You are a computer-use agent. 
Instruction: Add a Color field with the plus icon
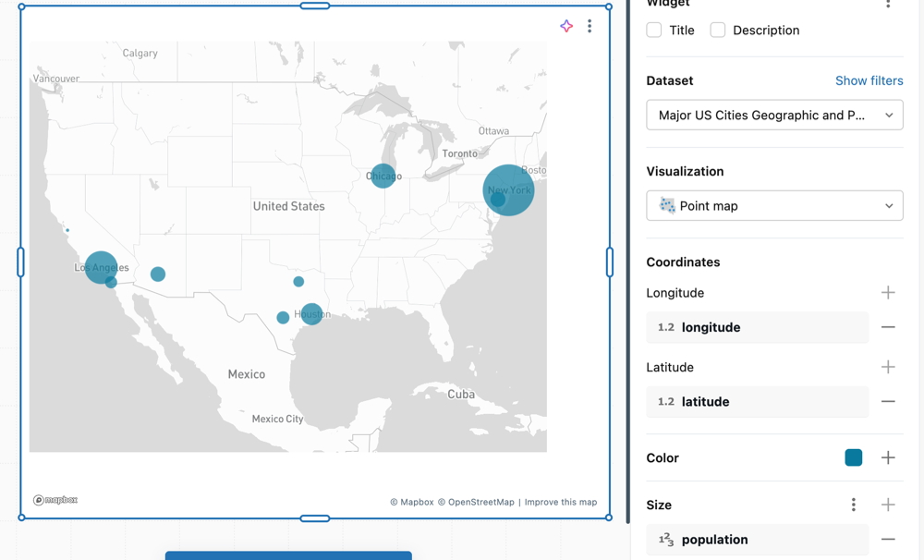pyautogui.click(x=888, y=457)
